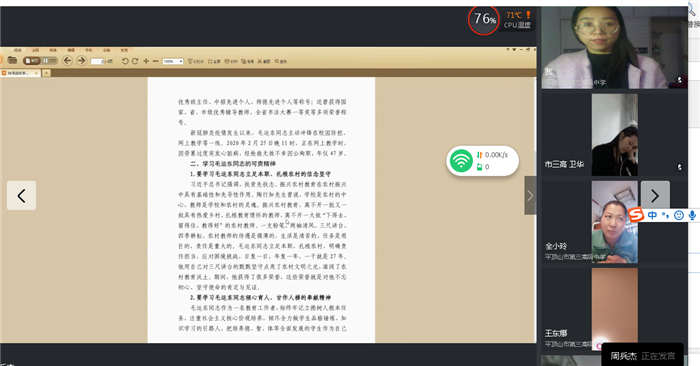
Task: Click the 76% memory usage gauge
Action: 484,20
